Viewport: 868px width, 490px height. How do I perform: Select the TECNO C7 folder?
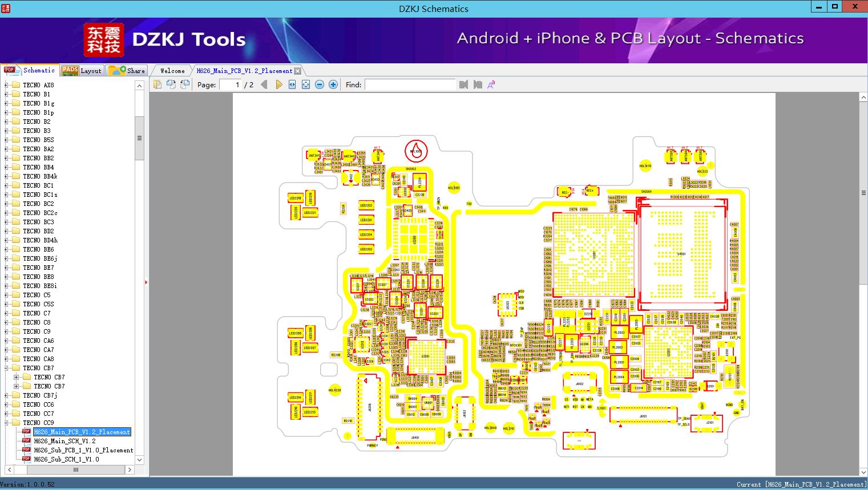tap(37, 313)
